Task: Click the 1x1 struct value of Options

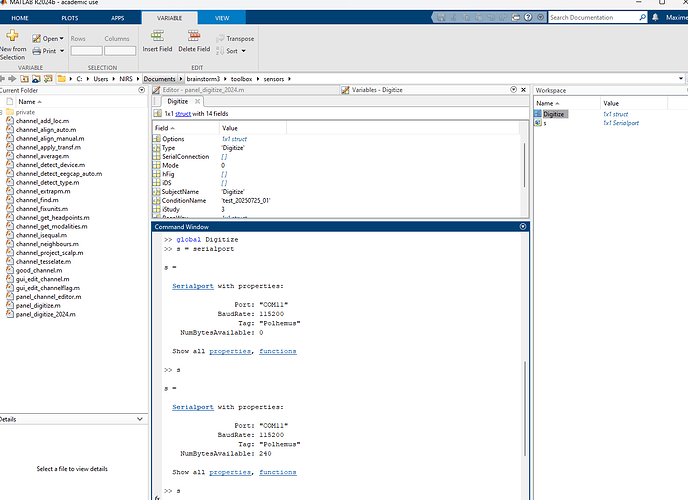Action: [x=234, y=139]
